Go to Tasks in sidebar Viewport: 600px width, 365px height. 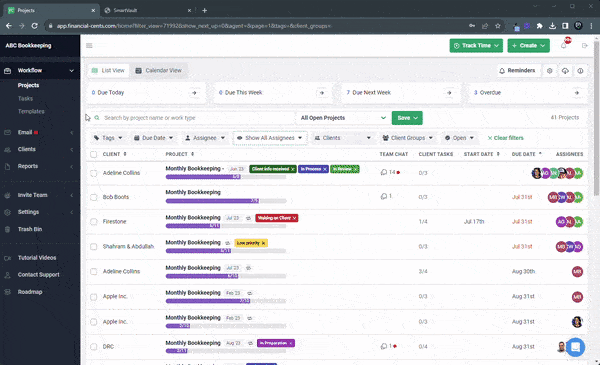coord(25,98)
